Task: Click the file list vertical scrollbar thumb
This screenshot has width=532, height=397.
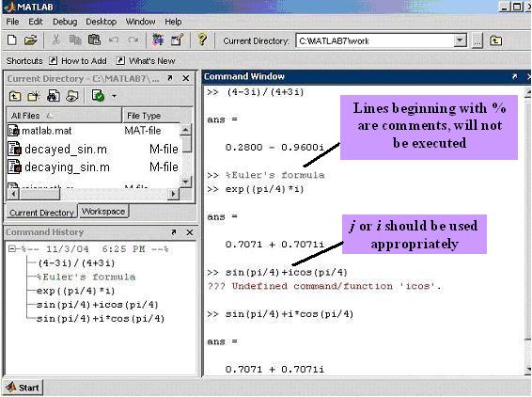Action: click(187, 144)
